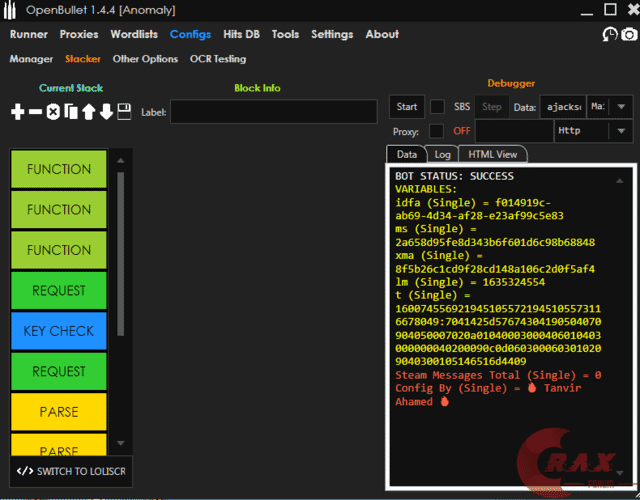The image size is (640, 500).
Task: Open the HTML View tab
Action: 493,155
